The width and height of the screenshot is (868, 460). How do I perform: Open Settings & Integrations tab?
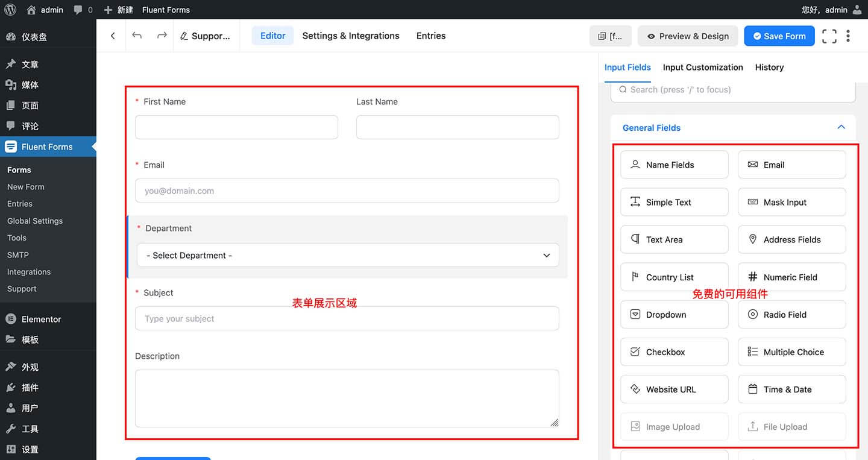tap(351, 36)
